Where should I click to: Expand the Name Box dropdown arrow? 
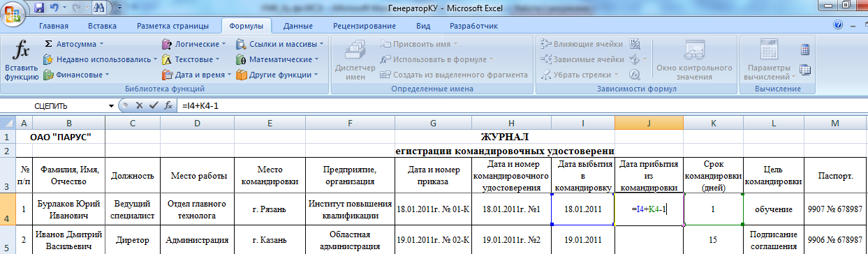pyautogui.click(x=111, y=106)
